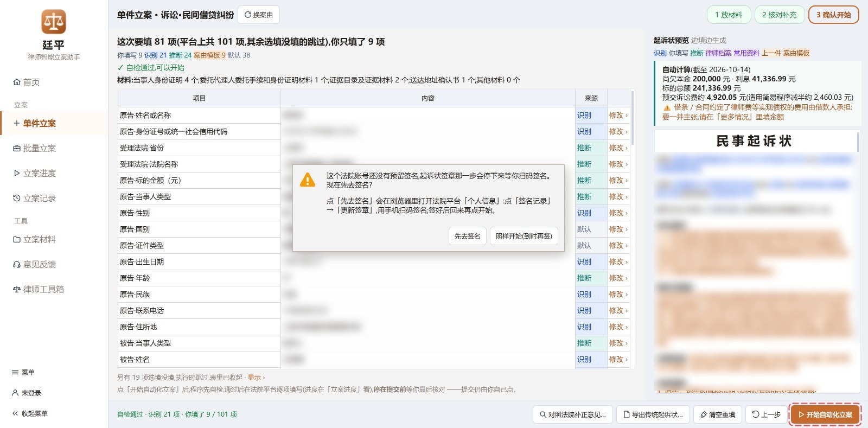
Task: Click 换案由 refresh button
Action: [259, 15]
